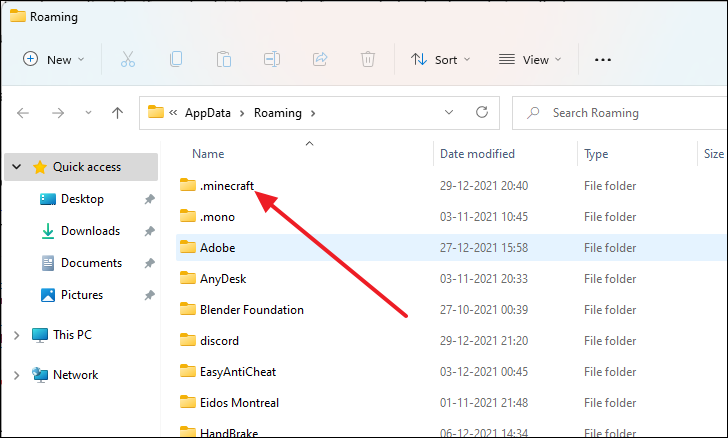This screenshot has height=438, width=728.
Task: Click the pin icon beside Downloads
Action: coord(149,231)
